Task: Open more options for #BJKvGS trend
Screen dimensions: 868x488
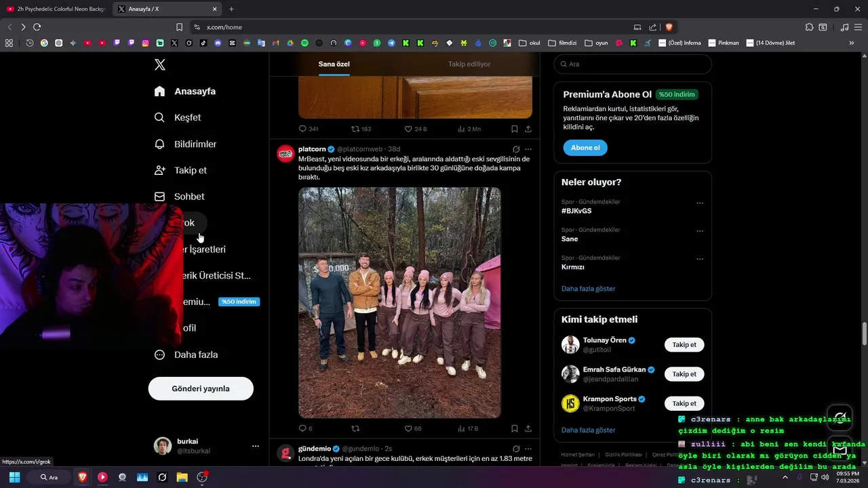Action: tap(700, 203)
